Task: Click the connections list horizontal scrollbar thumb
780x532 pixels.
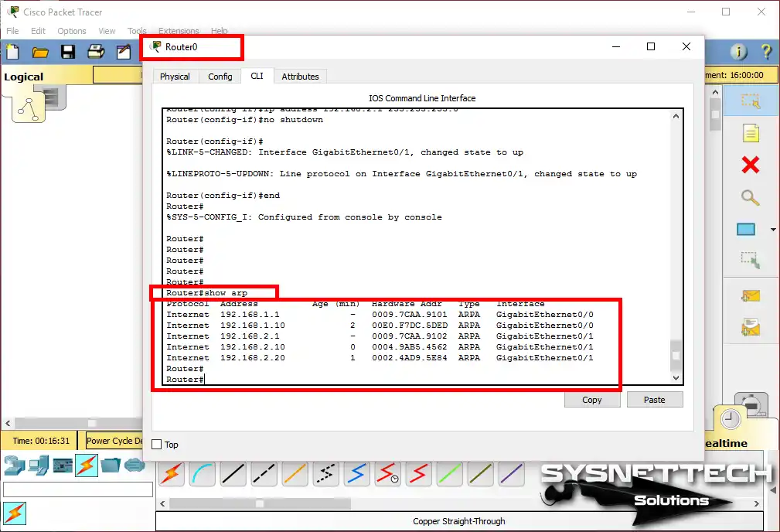Action: coord(260,503)
